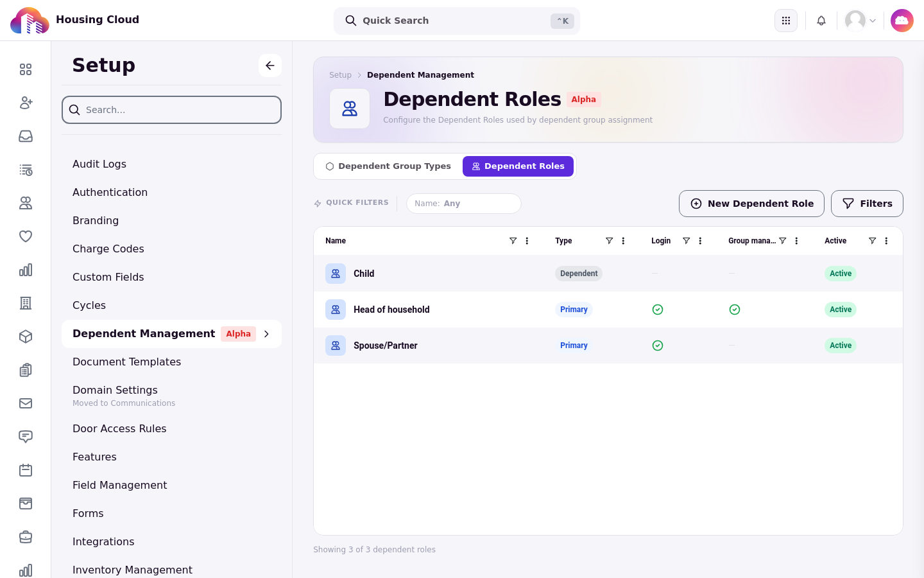The image size is (924, 578).
Task: Click the Quick Search bar
Action: point(457,21)
